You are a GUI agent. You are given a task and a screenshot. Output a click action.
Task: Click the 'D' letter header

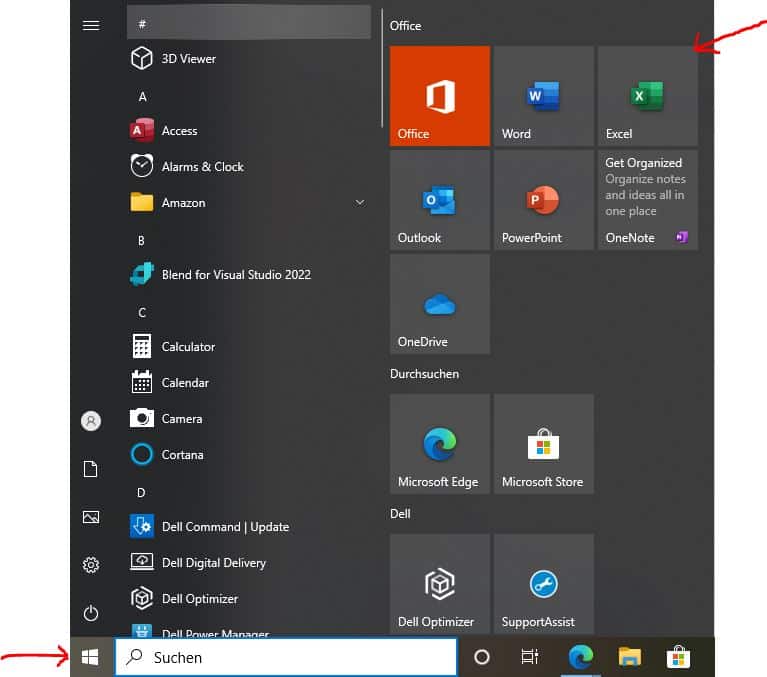coord(141,492)
